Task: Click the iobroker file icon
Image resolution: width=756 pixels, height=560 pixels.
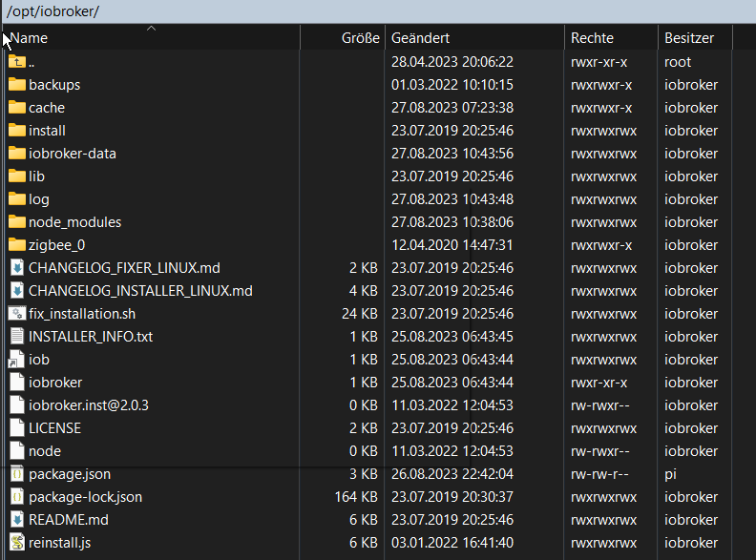Action: coord(17,383)
